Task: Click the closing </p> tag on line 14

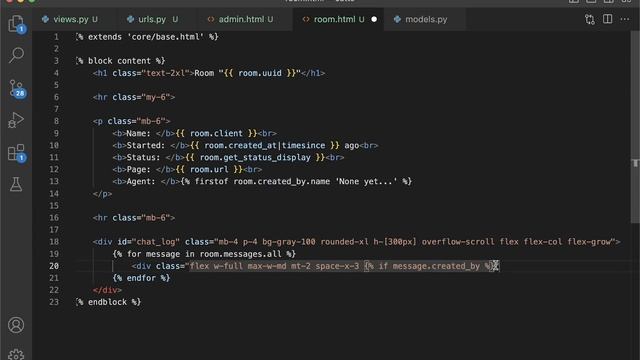Action: tap(102, 193)
